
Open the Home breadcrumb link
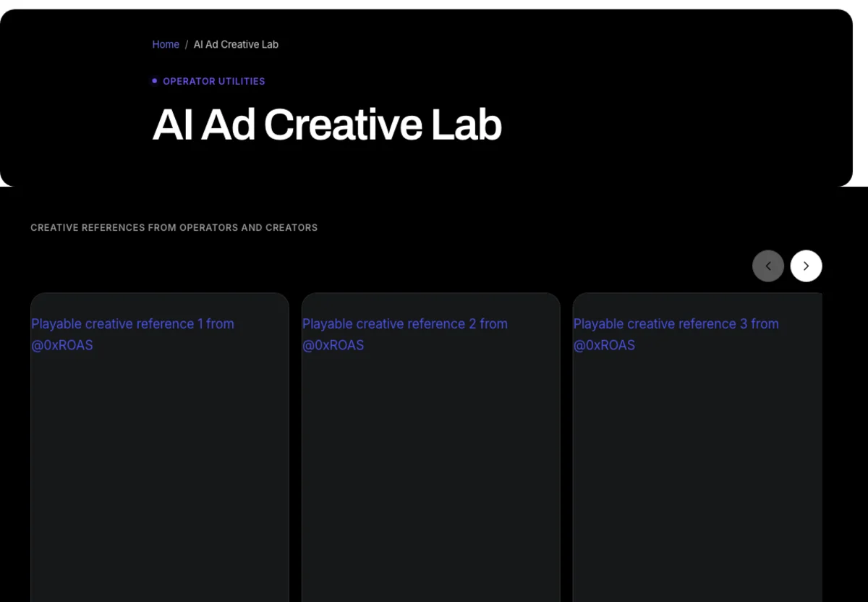[x=166, y=45]
